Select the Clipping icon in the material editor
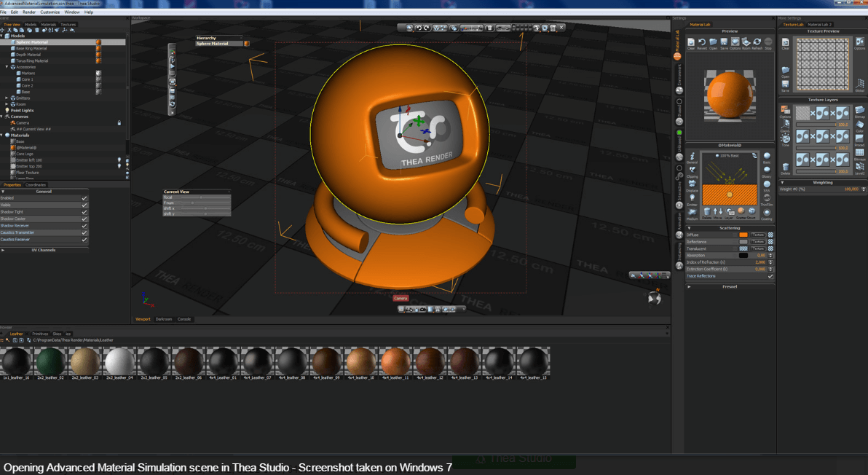 click(692, 171)
